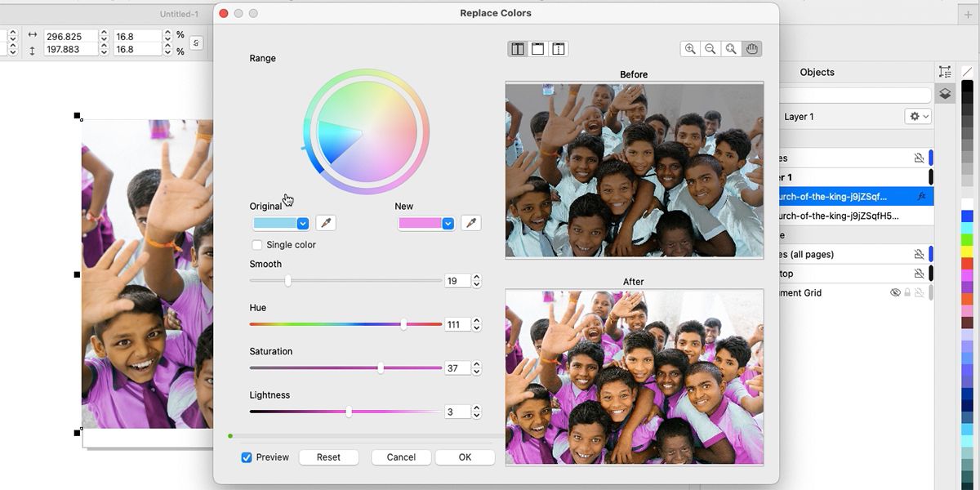Image resolution: width=980 pixels, height=490 pixels.
Task: Click the Hue slider handle
Action: tap(403, 324)
